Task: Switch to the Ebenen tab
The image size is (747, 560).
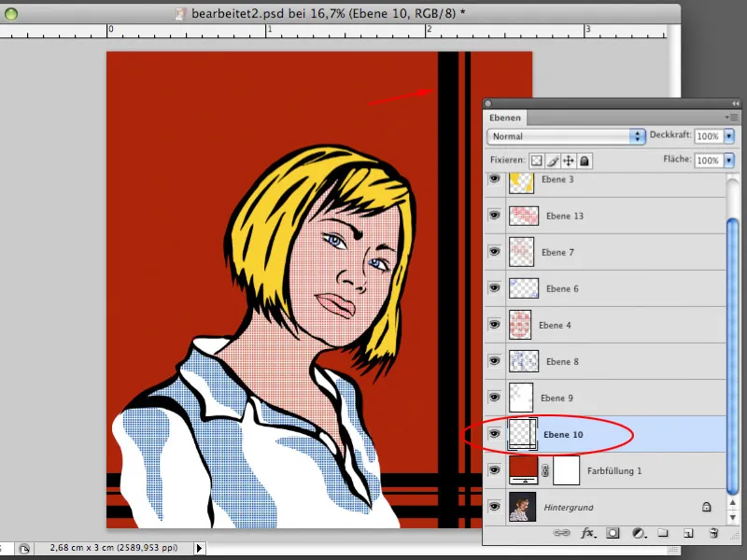Action: coord(505,118)
